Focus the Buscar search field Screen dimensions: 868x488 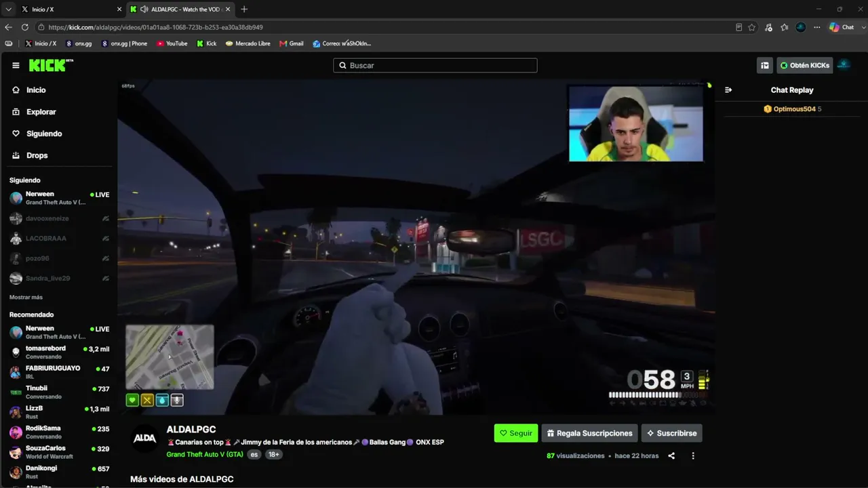pos(435,66)
